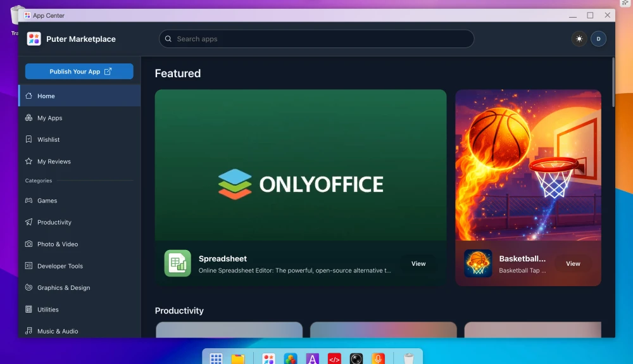Click 'Basketball Tap ...' subtitle text

coord(522,270)
